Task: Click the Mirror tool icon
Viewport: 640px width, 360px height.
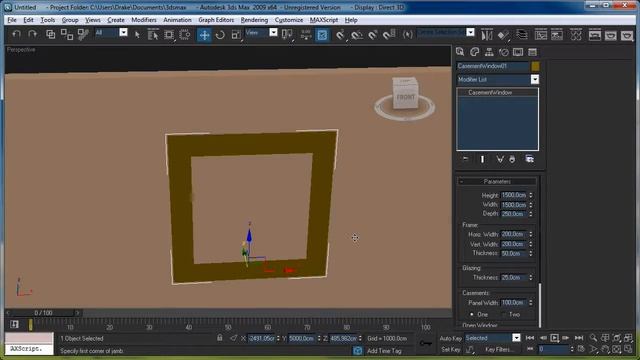Action: (x=487, y=35)
